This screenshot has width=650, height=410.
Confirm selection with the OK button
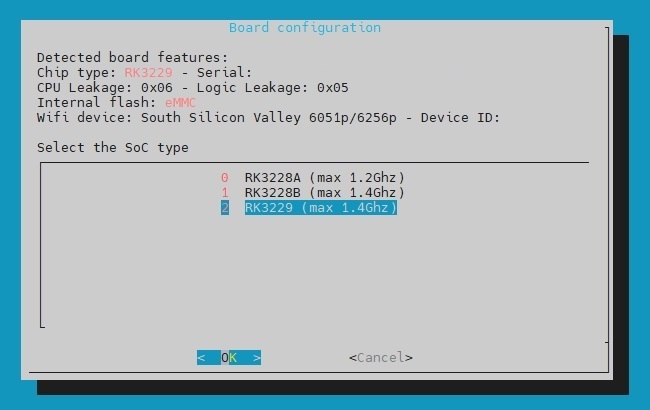coord(229,358)
